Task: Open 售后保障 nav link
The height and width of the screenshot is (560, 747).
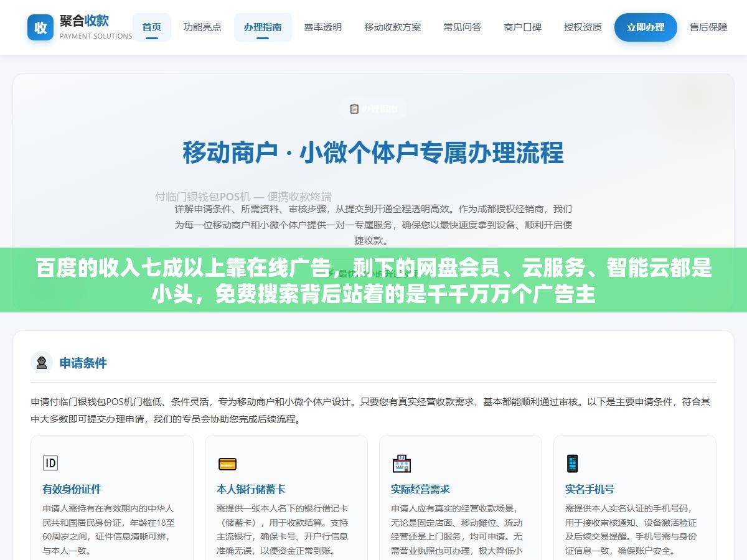Action: pos(708,27)
